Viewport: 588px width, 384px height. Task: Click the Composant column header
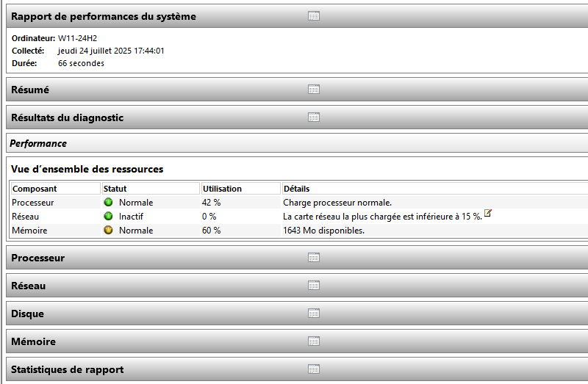[x=34, y=189]
